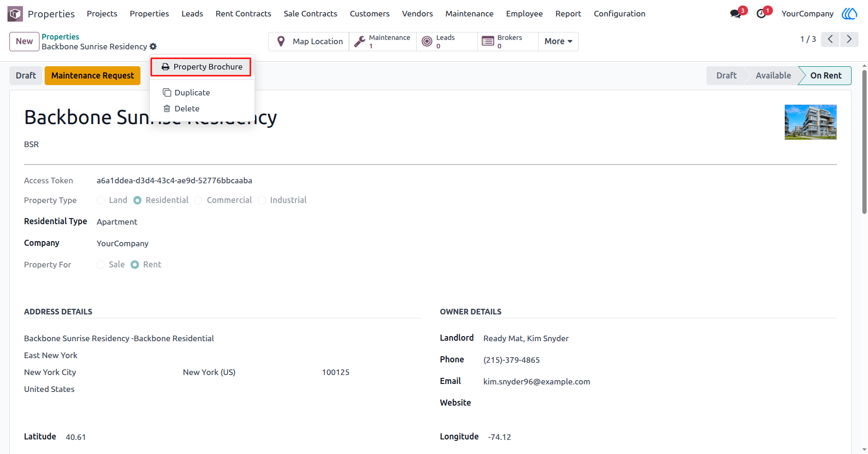The width and height of the screenshot is (868, 454).
Task: Select Land property type
Action: pyautogui.click(x=101, y=200)
